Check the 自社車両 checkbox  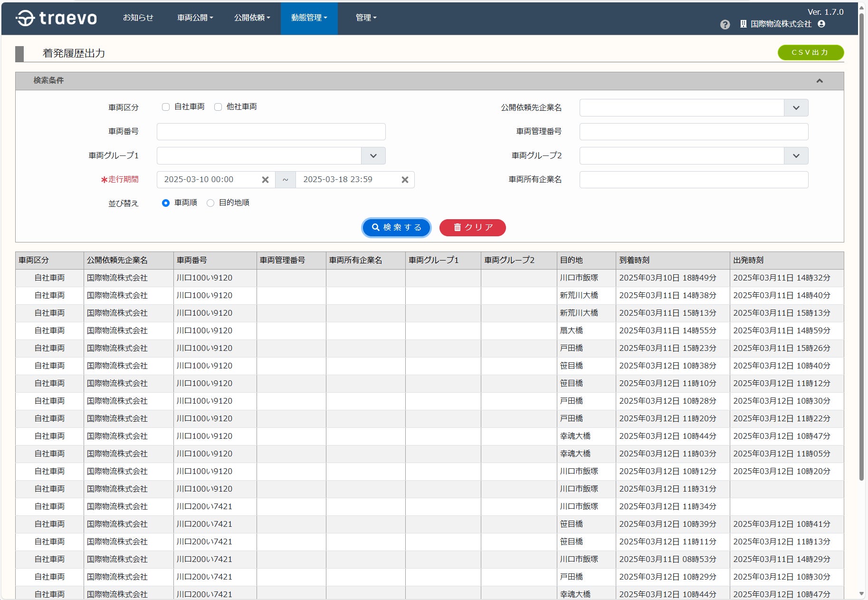[x=166, y=107]
